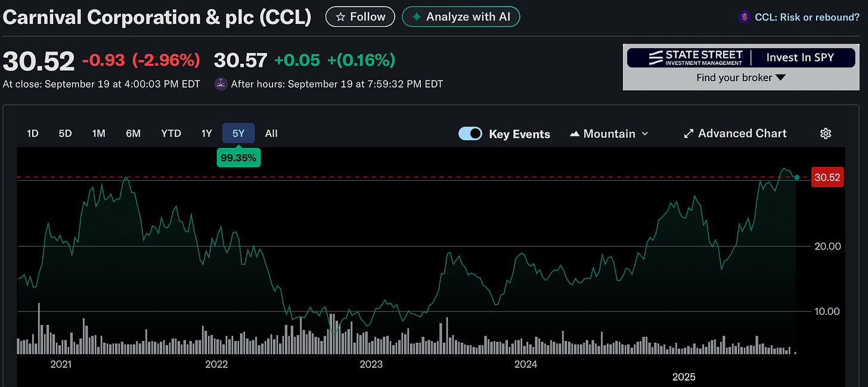Expand the Mountain chart type dropdown
Viewport: 868px width, 387px height.
click(x=609, y=134)
